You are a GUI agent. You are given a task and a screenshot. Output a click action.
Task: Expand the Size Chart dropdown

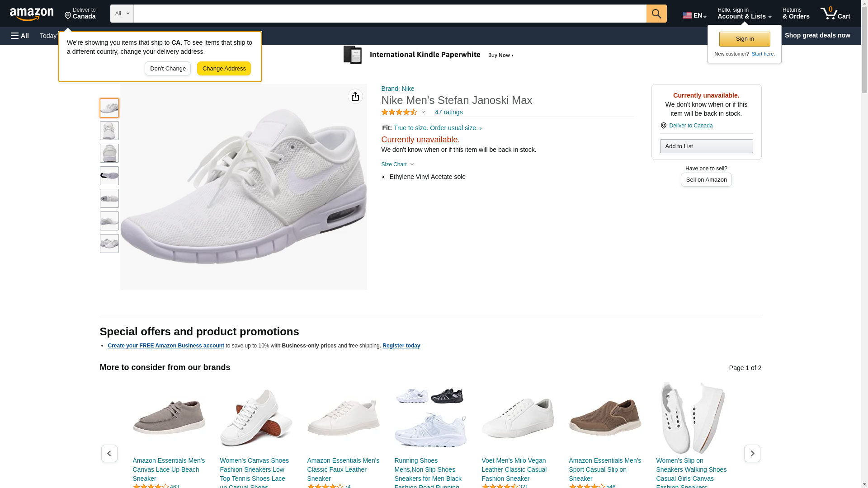[397, 164]
